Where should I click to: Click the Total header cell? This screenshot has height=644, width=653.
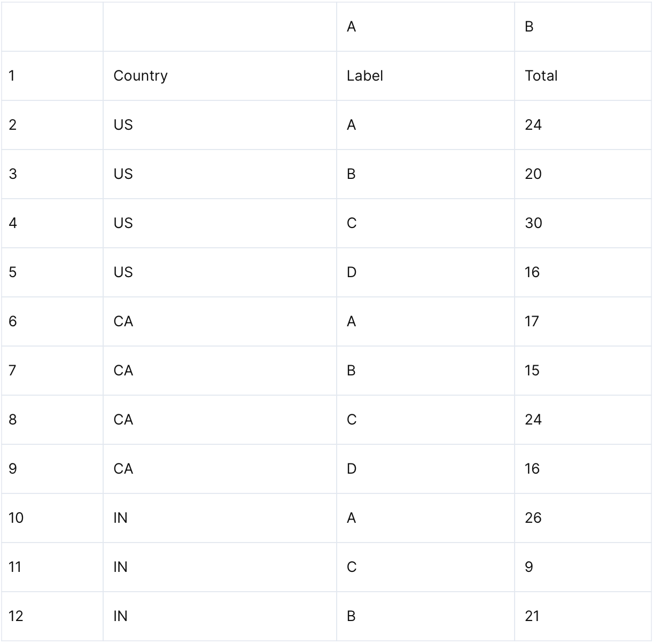(582, 76)
